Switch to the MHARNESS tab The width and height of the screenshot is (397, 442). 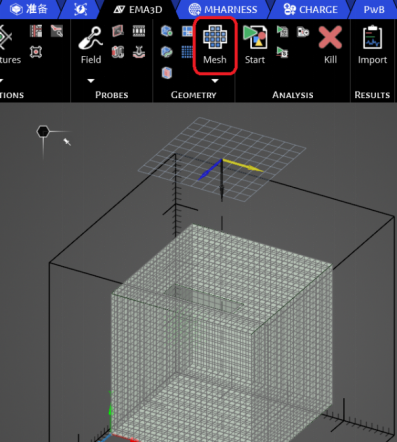(223, 9)
